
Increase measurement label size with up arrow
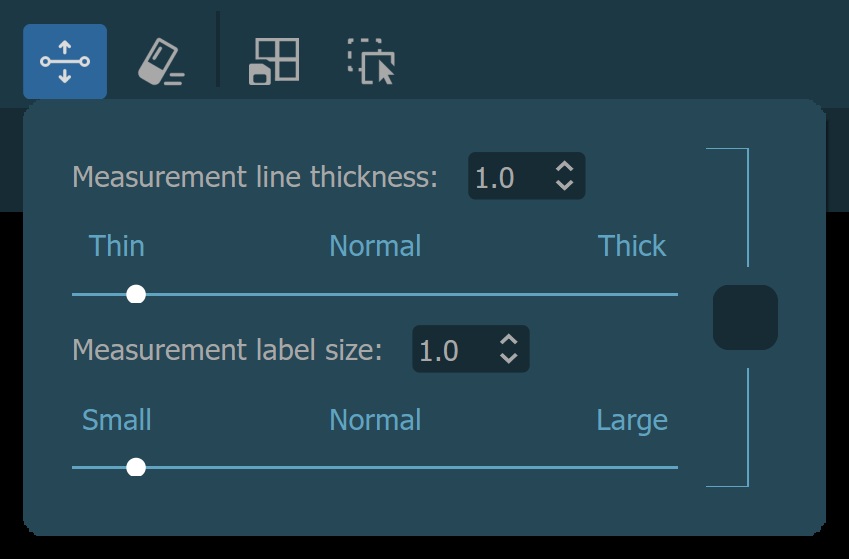click(508, 339)
